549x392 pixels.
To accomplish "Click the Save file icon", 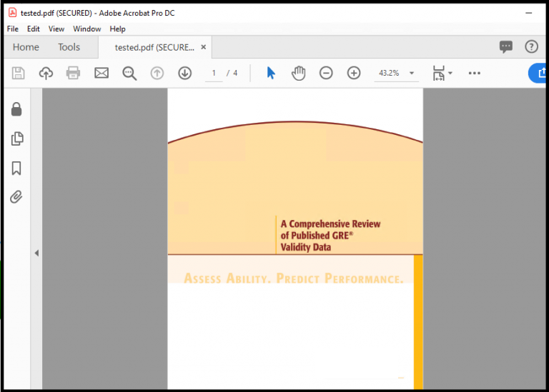I will click(x=18, y=73).
